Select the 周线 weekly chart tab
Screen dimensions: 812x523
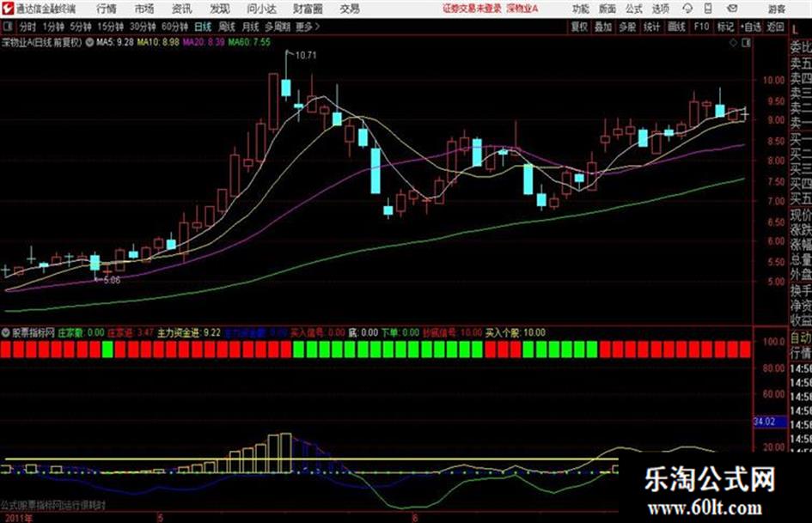226,27
